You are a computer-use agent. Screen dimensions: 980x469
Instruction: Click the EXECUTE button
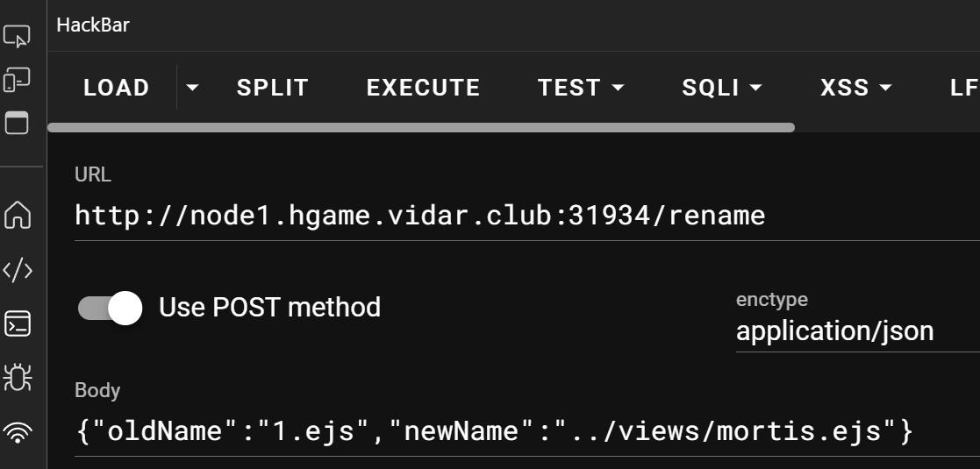click(423, 88)
